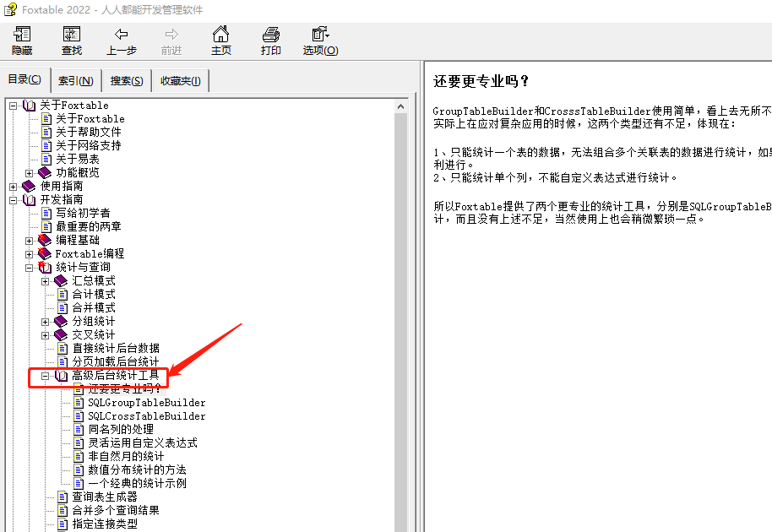Viewport: 772px width, 532px height.
Task: Expand the 汇总模式 node
Action: coord(46,281)
